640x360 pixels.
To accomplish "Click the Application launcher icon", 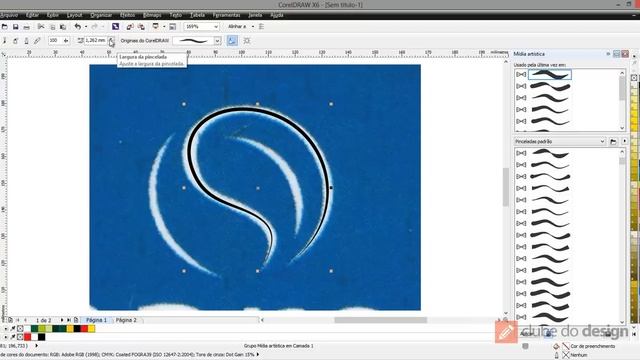I will [156, 27].
